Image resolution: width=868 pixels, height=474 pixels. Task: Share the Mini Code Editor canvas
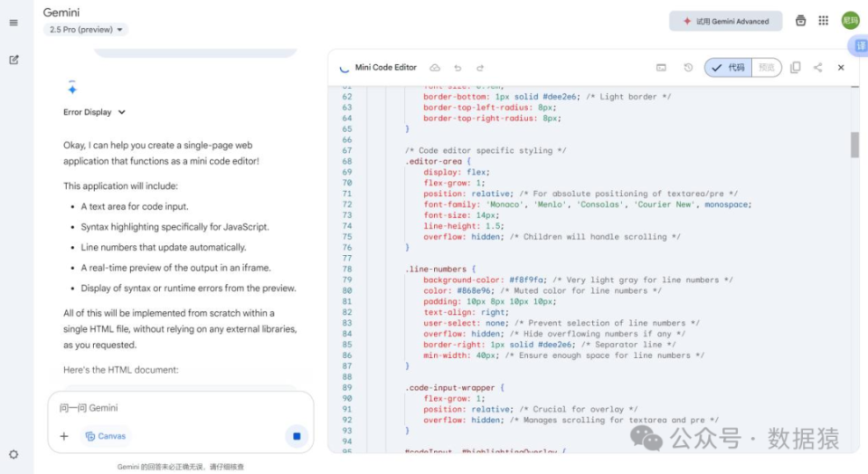tap(818, 68)
